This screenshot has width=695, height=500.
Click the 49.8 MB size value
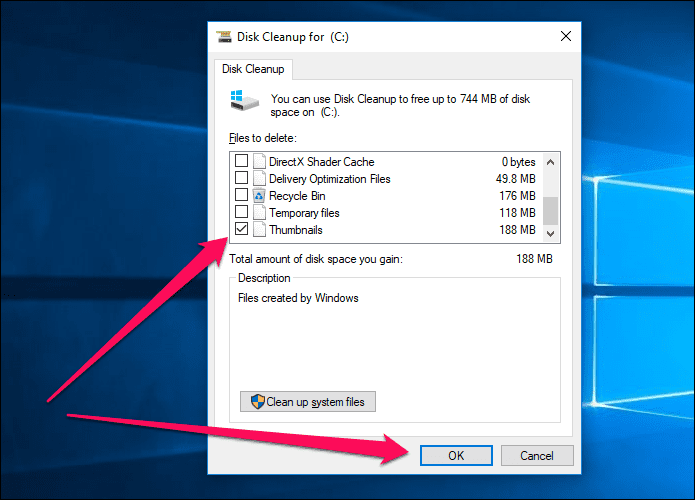tap(515, 179)
